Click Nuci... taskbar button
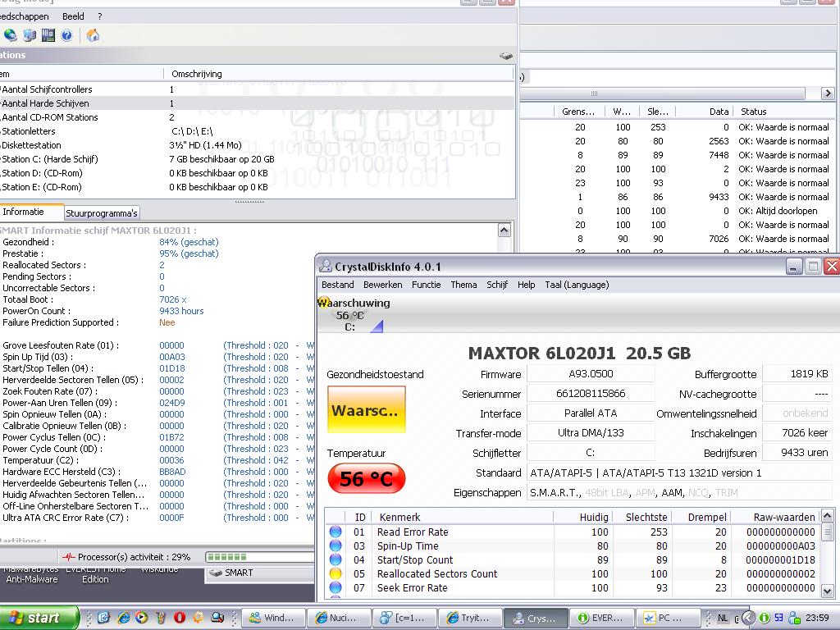 coord(338,618)
